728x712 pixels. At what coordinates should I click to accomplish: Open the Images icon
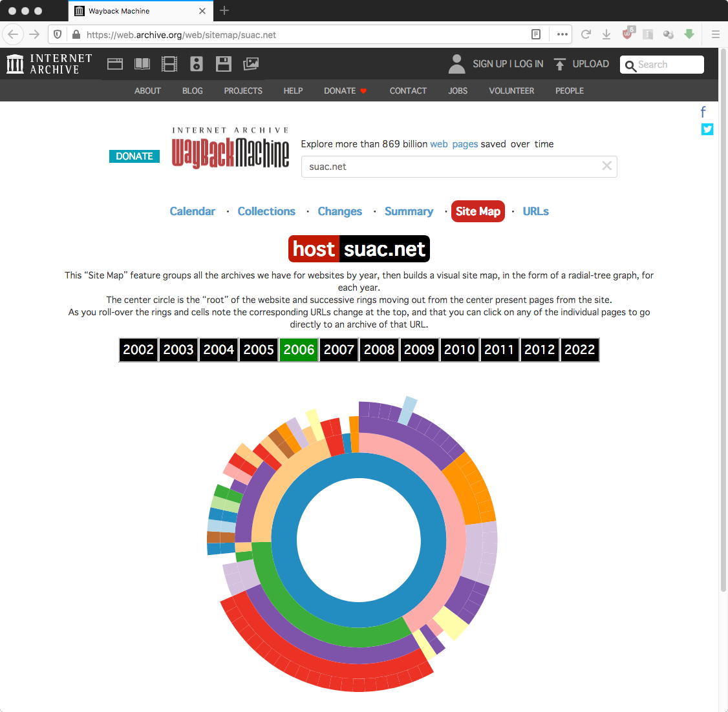click(251, 63)
